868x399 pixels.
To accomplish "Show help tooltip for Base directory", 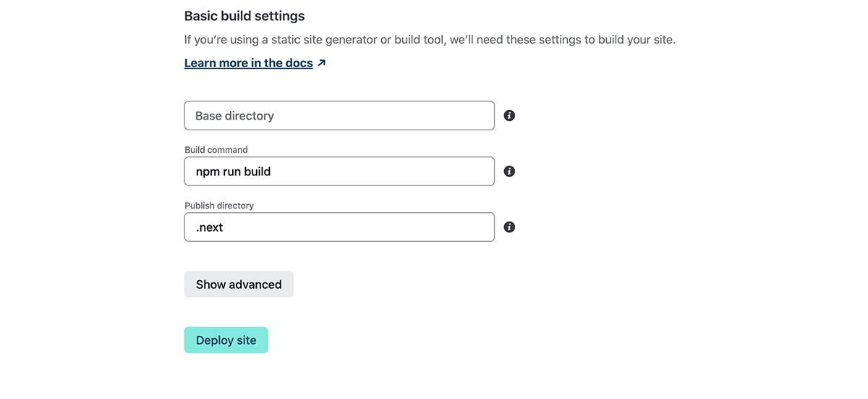I will pos(509,116).
